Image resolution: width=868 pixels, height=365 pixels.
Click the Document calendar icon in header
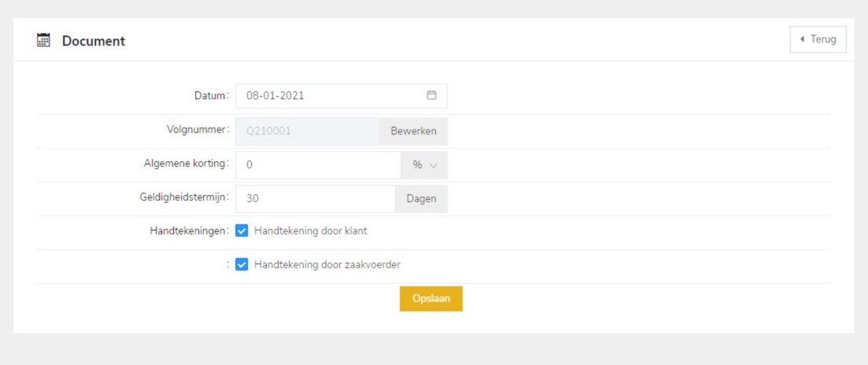[x=44, y=41]
